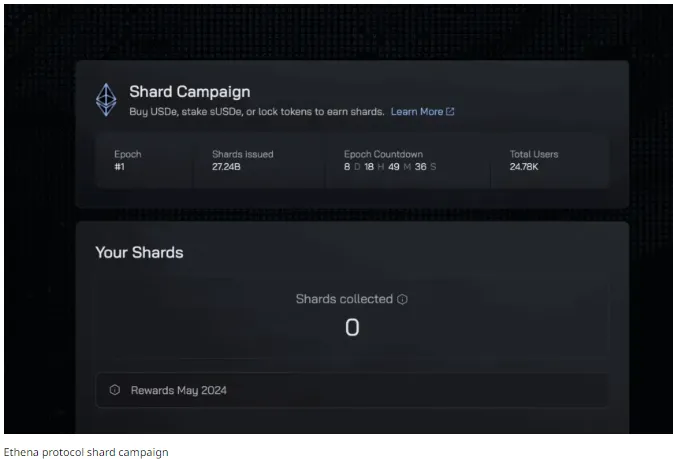
Task: Select the Rewards May 2024 bar
Action: (352, 390)
